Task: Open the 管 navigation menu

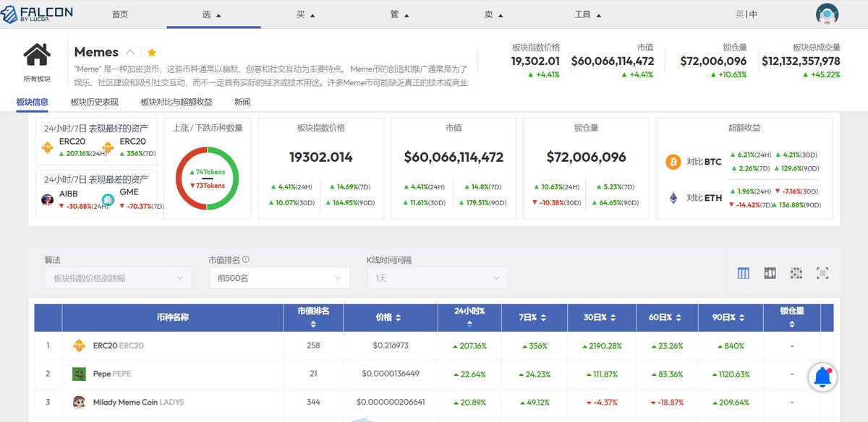Action: (399, 14)
